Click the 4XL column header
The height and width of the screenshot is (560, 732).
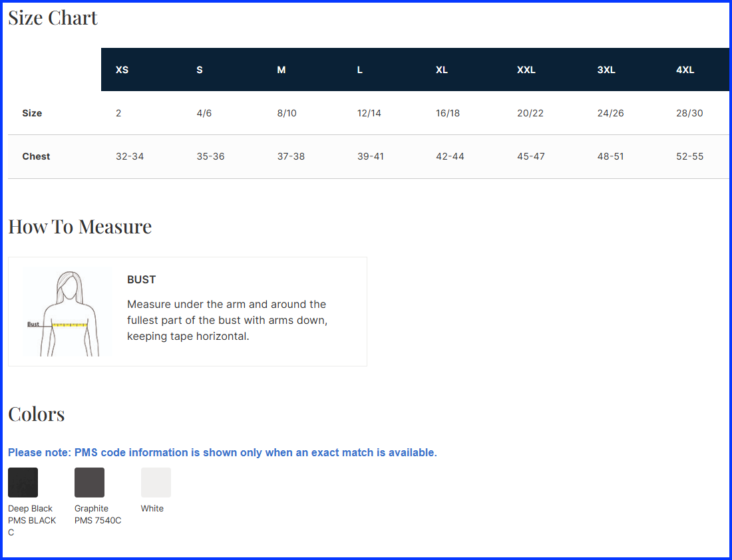tap(685, 70)
